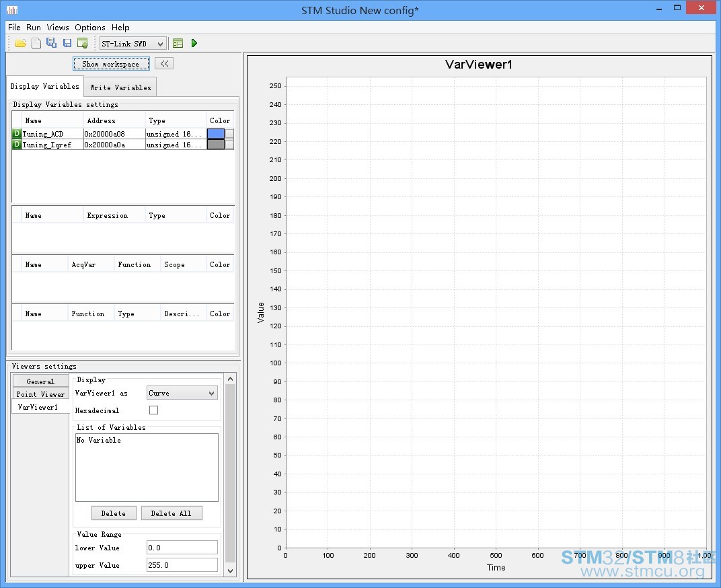This screenshot has width=721, height=588.
Task: Select the Tuning_ACD variable name cell
Action: click(52, 134)
